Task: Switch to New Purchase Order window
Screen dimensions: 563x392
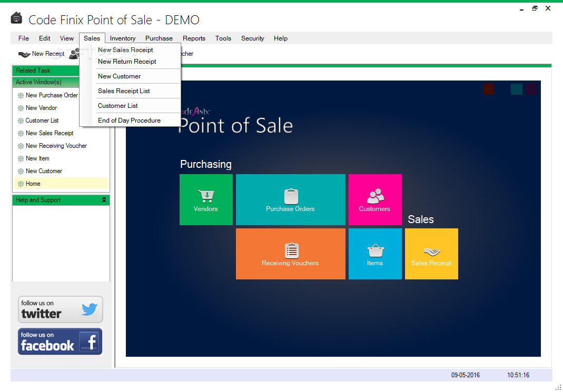Action: point(52,95)
